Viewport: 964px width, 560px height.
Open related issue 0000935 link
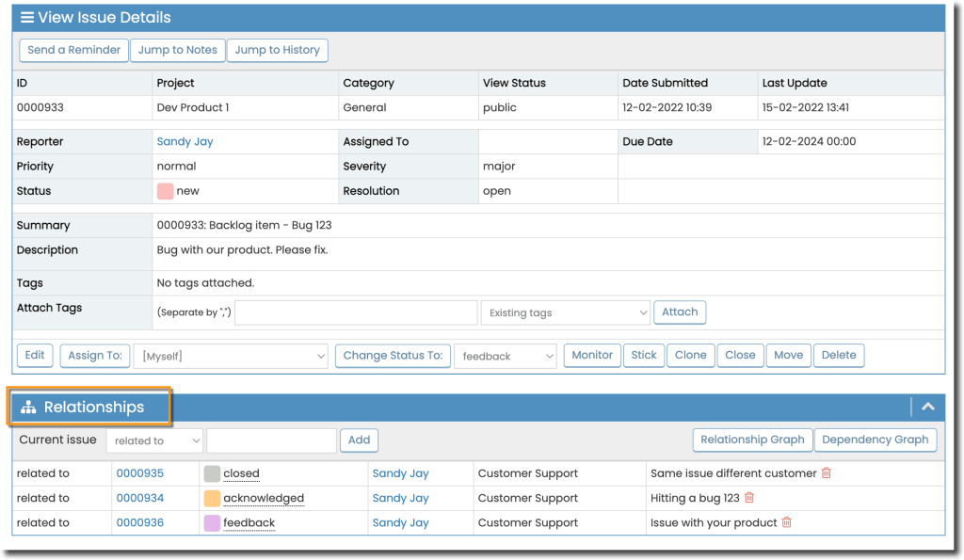click(x=139, y=473)
